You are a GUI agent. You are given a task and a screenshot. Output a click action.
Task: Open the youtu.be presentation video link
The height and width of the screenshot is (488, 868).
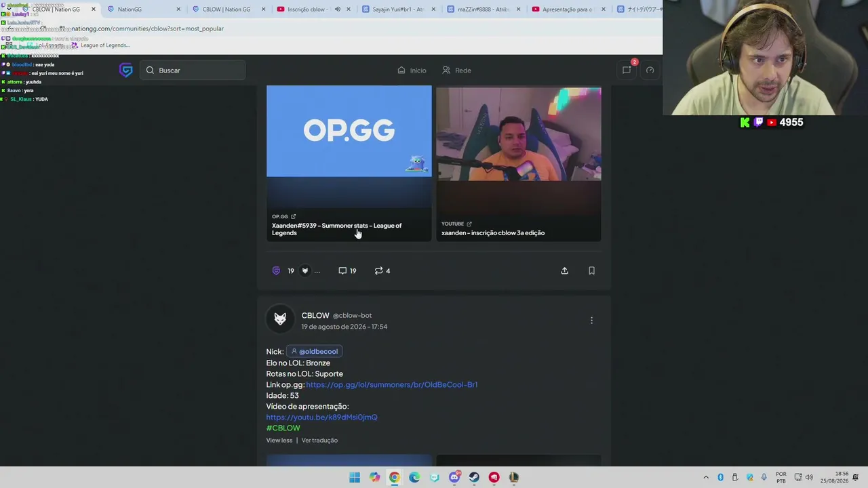click(x=321, y=417)
